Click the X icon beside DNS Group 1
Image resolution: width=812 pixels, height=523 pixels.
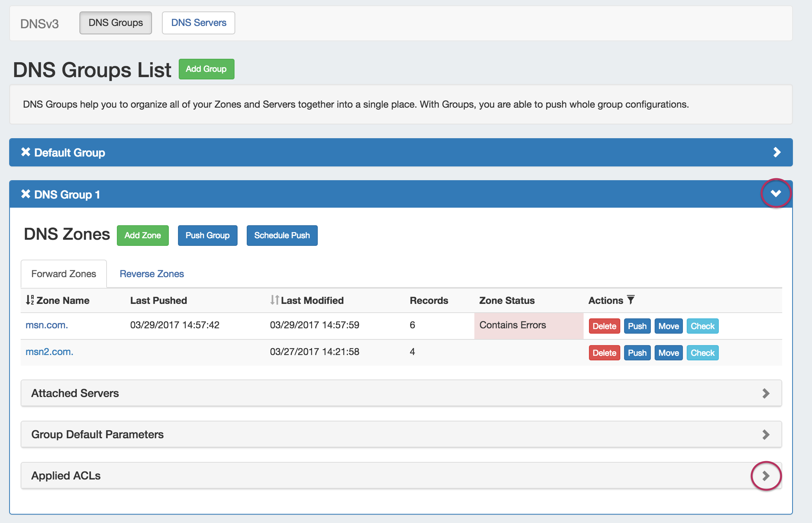26,194
